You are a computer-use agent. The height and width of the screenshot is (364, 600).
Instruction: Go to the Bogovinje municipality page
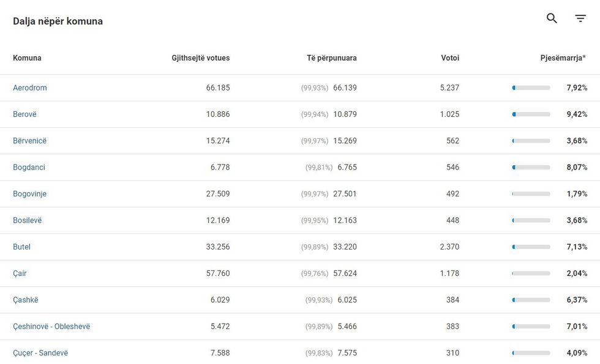click(30, 194)
